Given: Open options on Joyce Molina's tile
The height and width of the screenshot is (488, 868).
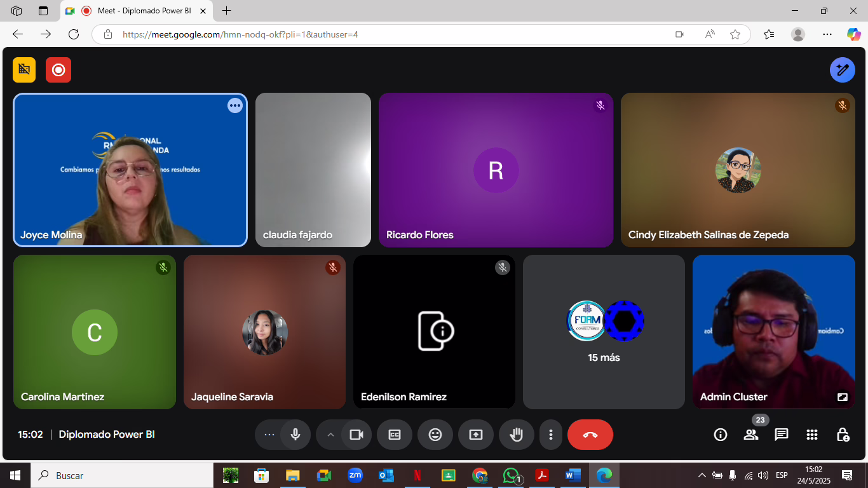Looking at the screenshot, I should tap(235, 106).
